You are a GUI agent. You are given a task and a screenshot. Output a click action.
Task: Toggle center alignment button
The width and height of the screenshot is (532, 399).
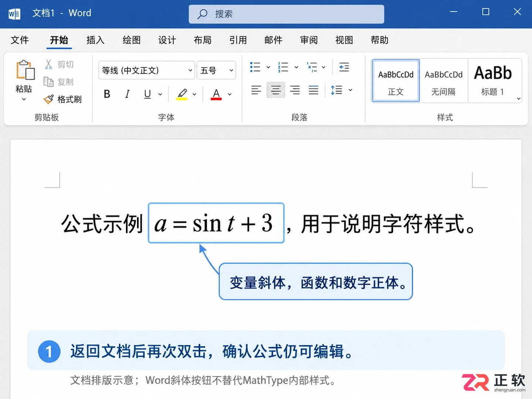coord(276,90)
